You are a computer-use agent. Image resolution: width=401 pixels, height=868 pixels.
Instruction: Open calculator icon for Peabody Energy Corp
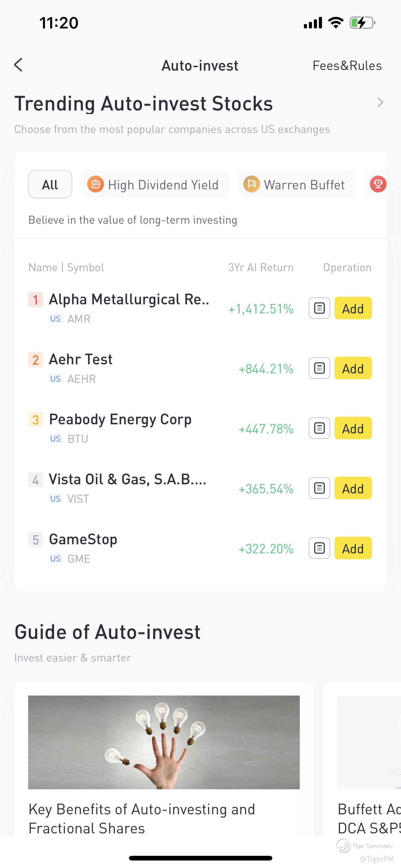coord(319,428)
